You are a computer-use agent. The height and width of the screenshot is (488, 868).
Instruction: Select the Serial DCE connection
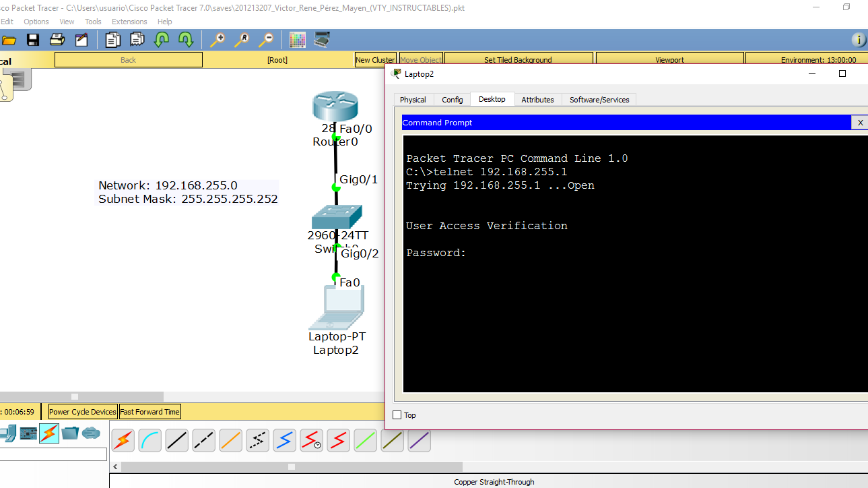(x=311, y=440)
